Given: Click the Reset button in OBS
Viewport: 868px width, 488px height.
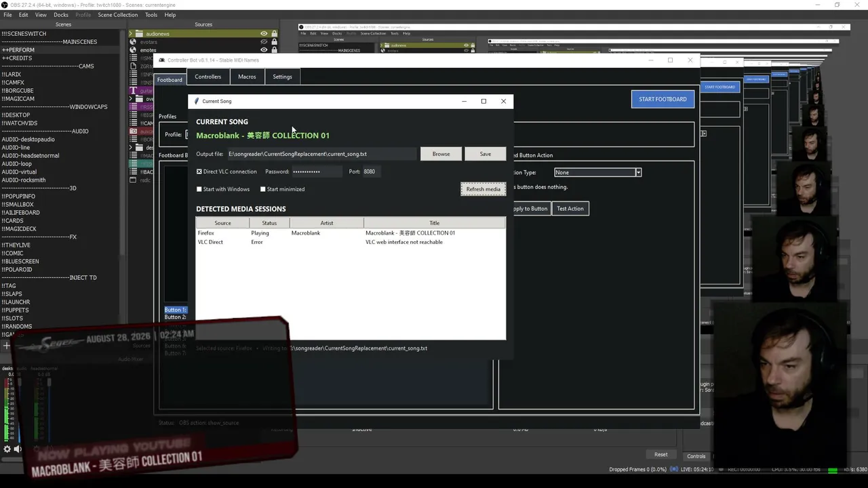Looking at the screenshot, I should click(661, 454).
